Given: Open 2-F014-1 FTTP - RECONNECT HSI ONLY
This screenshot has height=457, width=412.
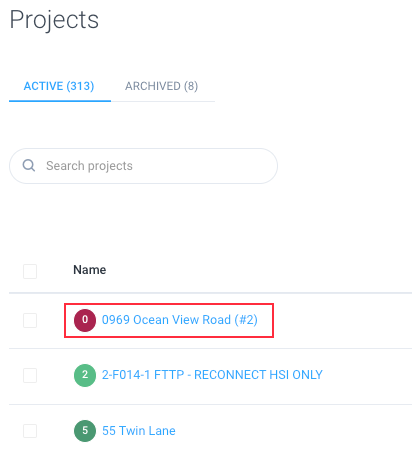Looking at the screenshot, I should pos(212,375).
